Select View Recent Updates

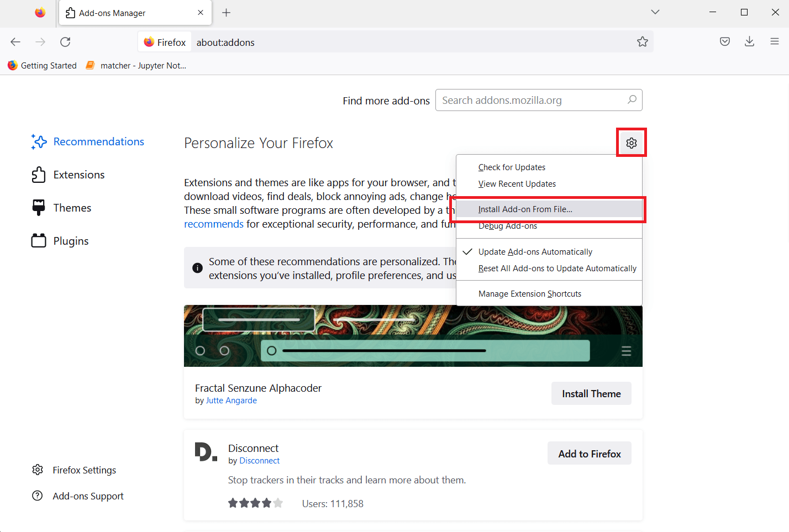click(549, 184)
